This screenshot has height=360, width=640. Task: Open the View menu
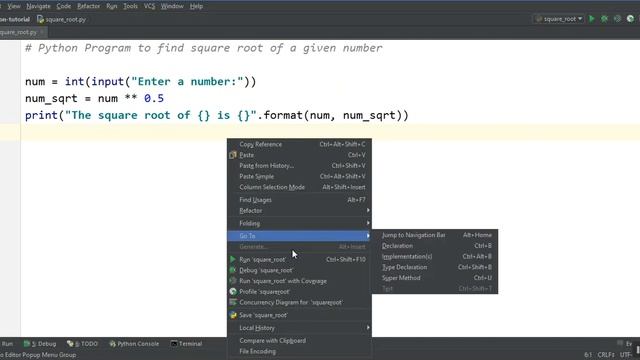click(14, 6)
